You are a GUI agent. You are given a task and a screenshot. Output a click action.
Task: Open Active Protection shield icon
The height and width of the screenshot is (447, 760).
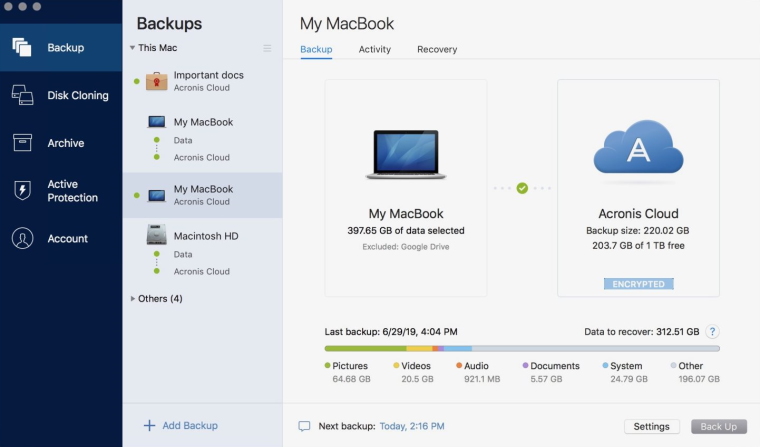point(22,190)
